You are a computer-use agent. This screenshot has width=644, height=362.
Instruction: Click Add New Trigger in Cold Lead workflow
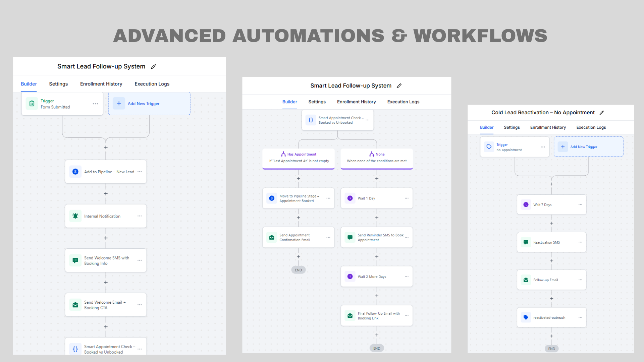click(584, 147)
